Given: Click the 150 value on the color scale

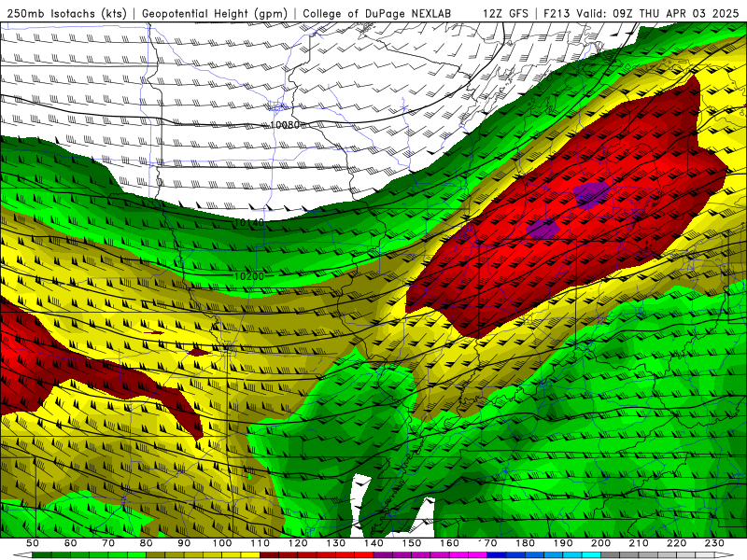Looking at the screenshot, I should click(412, 543).
